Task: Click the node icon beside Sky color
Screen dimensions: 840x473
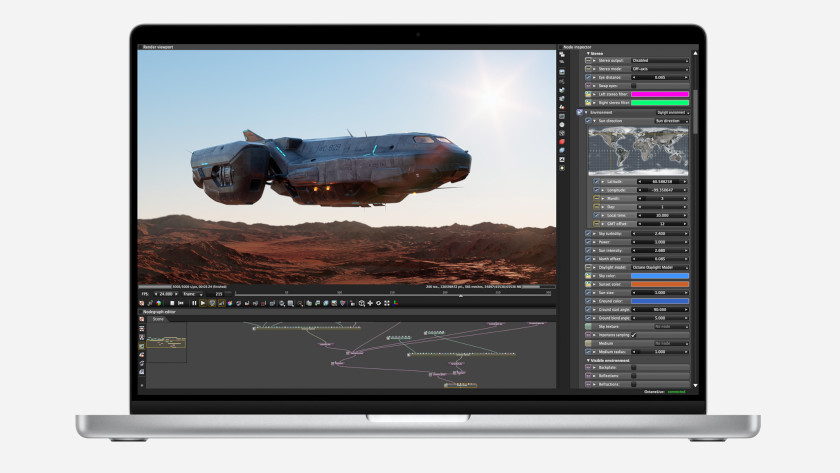Action: coord(588,276)
